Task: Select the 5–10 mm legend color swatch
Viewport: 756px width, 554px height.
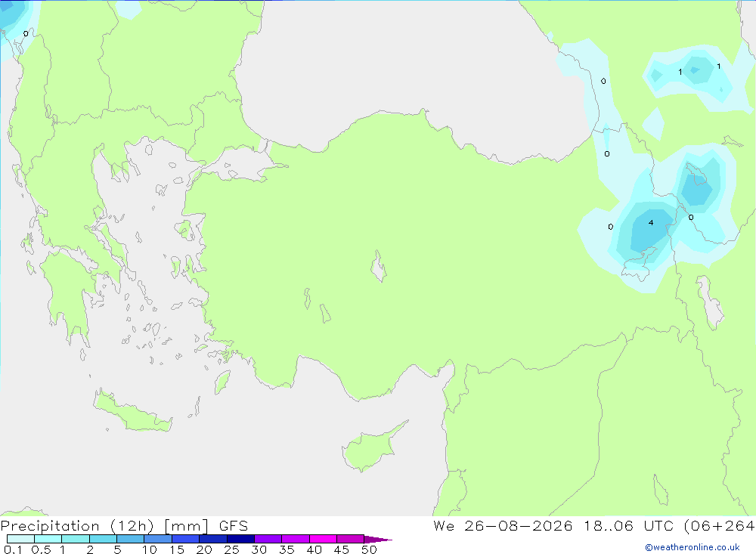Action: [x=131, y=539]
